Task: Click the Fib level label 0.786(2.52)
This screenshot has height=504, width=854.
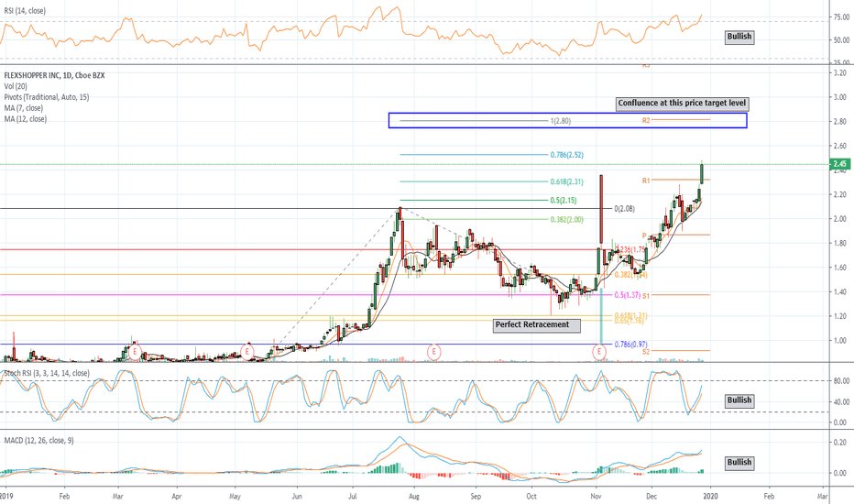Action: click(566, 155)
